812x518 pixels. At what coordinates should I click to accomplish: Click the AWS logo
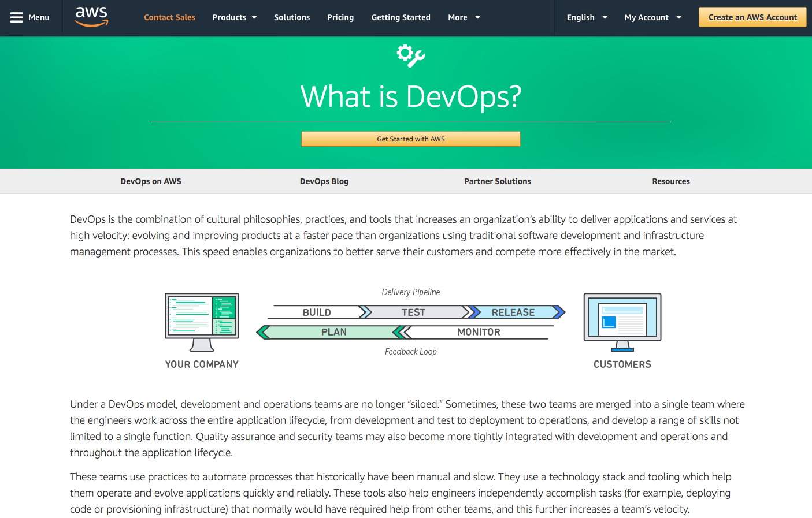92,17
